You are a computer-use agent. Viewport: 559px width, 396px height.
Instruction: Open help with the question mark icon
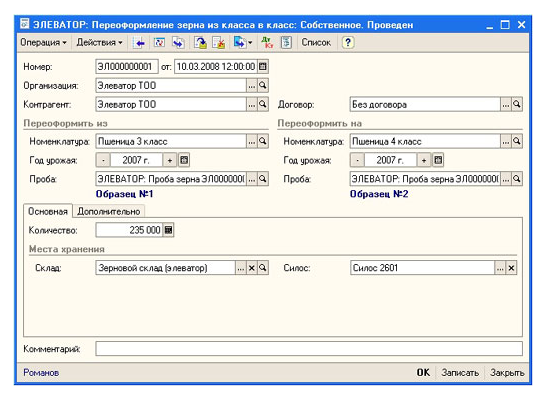(348, 43)
